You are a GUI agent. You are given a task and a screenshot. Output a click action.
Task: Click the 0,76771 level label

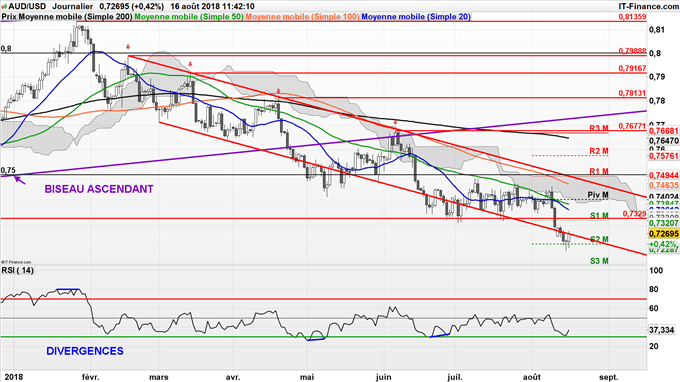(632, 126)
